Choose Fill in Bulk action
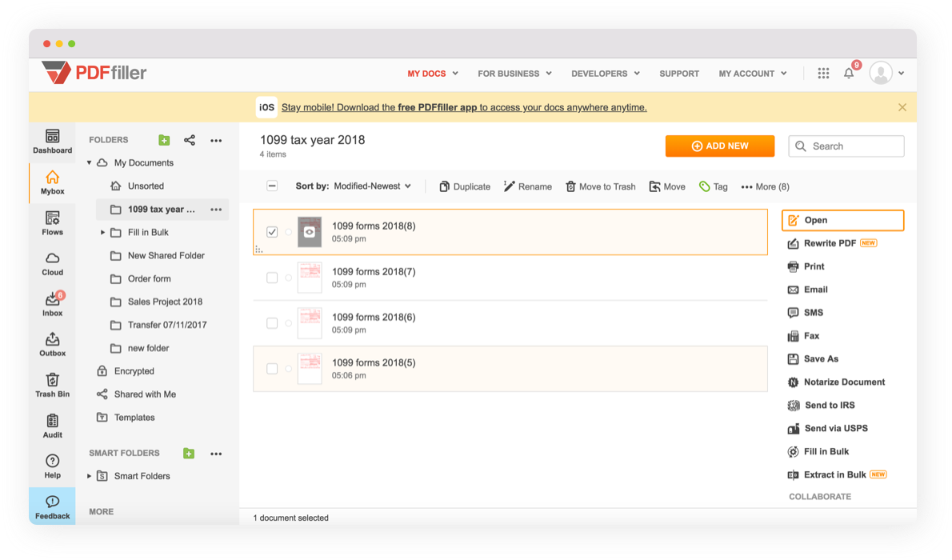 [x=818, y=451]
